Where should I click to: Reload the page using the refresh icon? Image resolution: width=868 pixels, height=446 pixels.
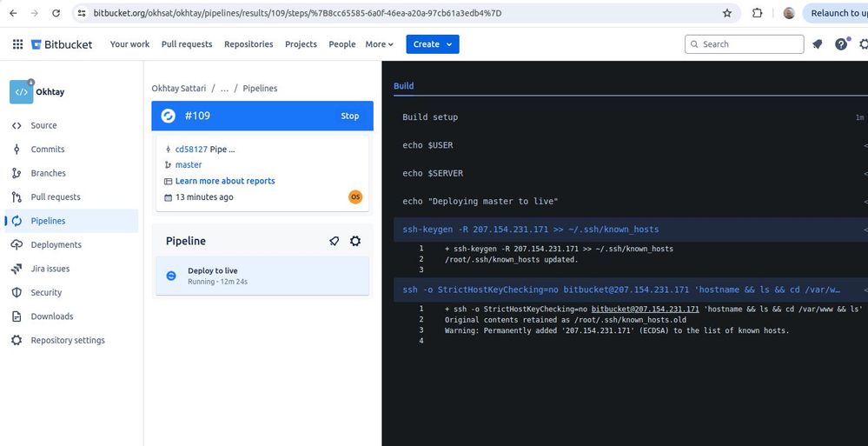point(56,13)
